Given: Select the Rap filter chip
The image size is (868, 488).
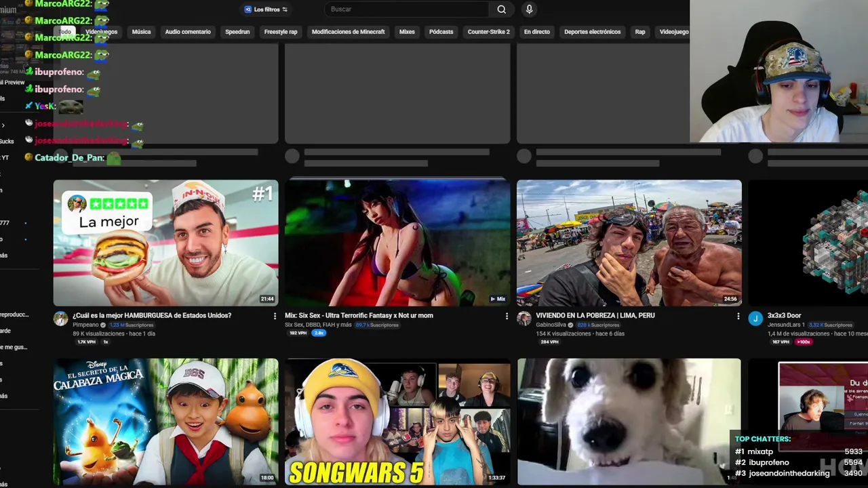Looking at the screenshot, I should (639, 32).
